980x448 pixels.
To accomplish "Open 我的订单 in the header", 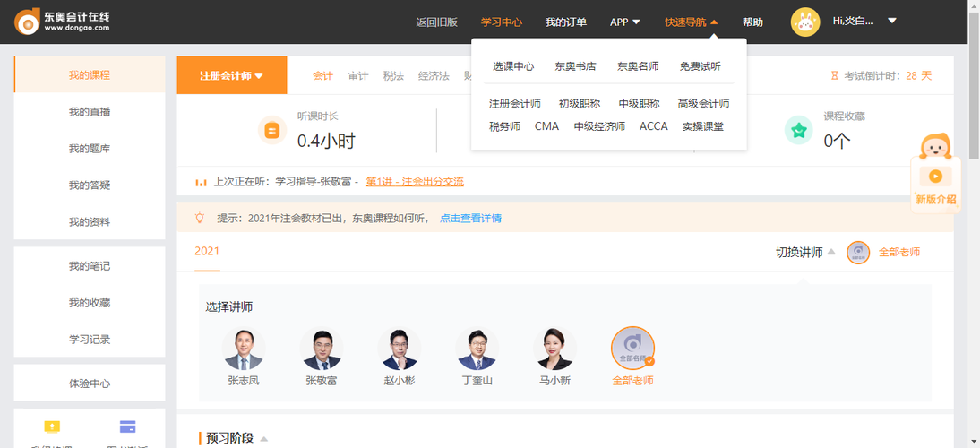I will tap(565, 22).
